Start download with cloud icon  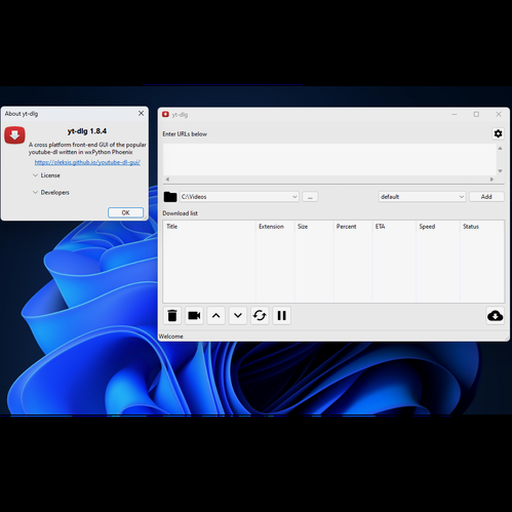495,315
